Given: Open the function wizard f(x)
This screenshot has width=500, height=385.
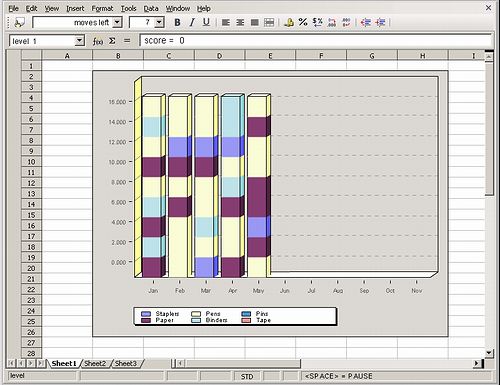Looking at the screenshot, I should pos(98,41).
